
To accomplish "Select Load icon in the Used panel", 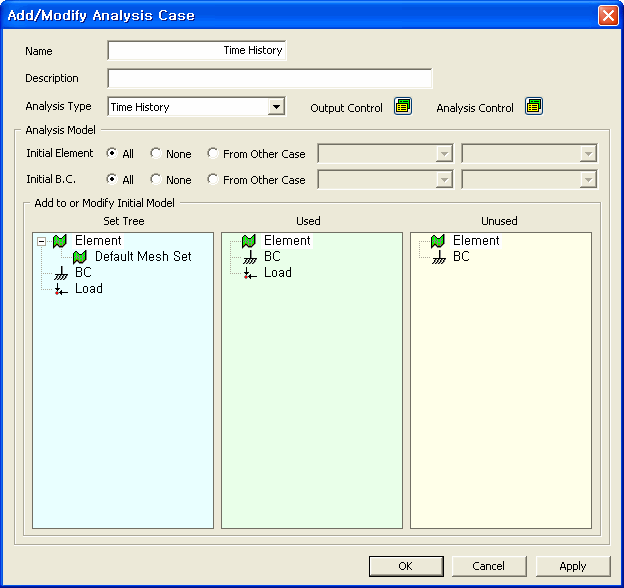I will pyautogui.click(x=250, y=273).
